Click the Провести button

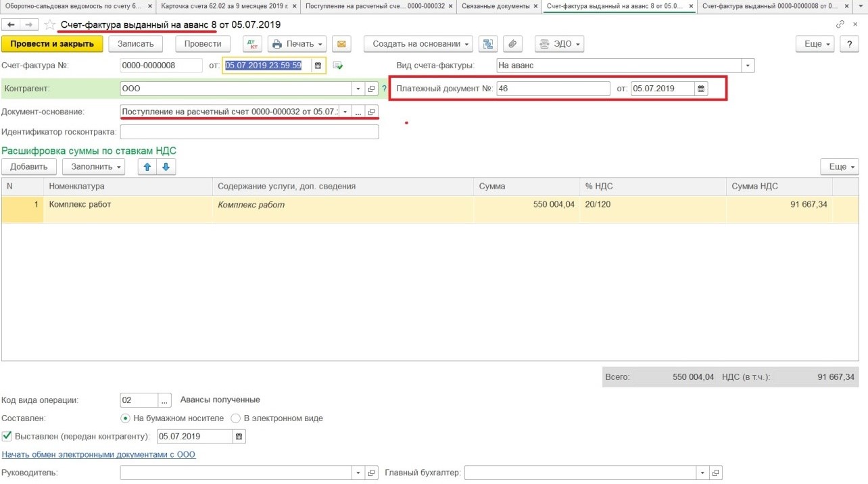[x=203, y=44]
